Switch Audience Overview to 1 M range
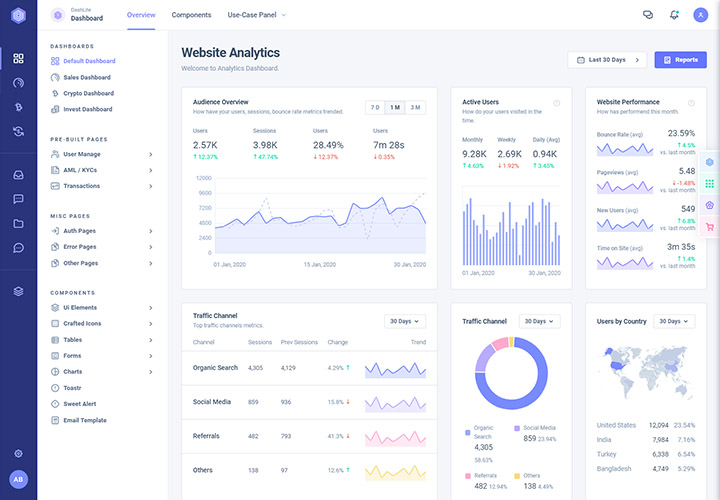The height and width of the screenshot is (500, 720). [x=395, y=107]
